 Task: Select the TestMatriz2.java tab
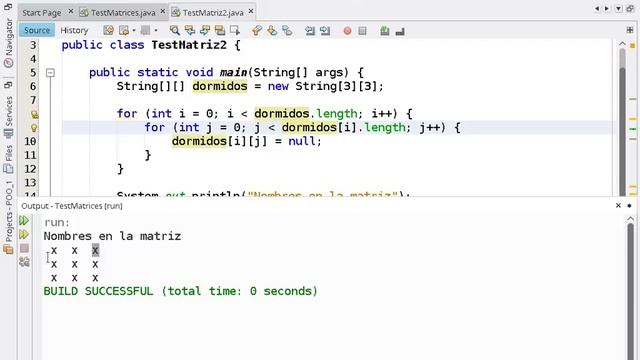pyautogui.click(x=213, y=13)
